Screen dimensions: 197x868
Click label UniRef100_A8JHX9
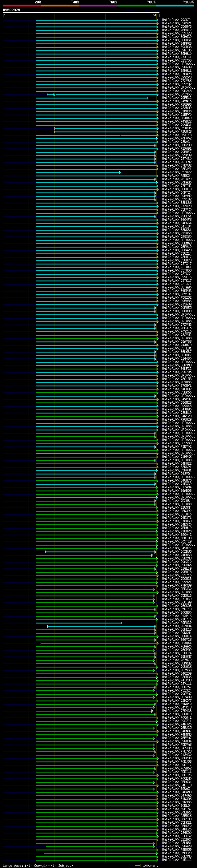tap(177, 118)
